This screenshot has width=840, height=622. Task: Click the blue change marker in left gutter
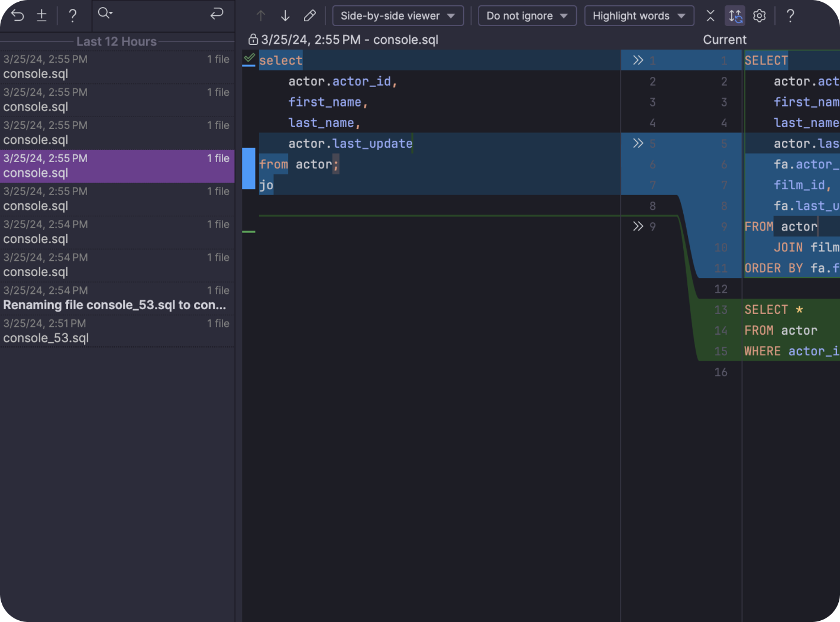pyautogui.click(x=248, y=169)
